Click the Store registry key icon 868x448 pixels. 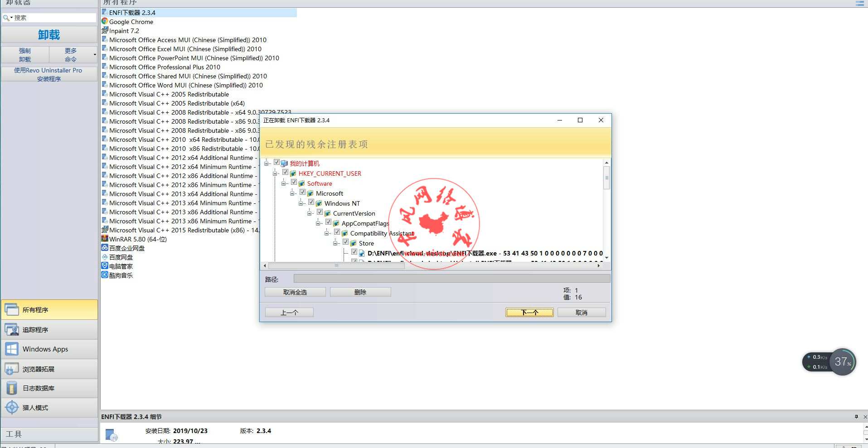(x=353, y=243)
